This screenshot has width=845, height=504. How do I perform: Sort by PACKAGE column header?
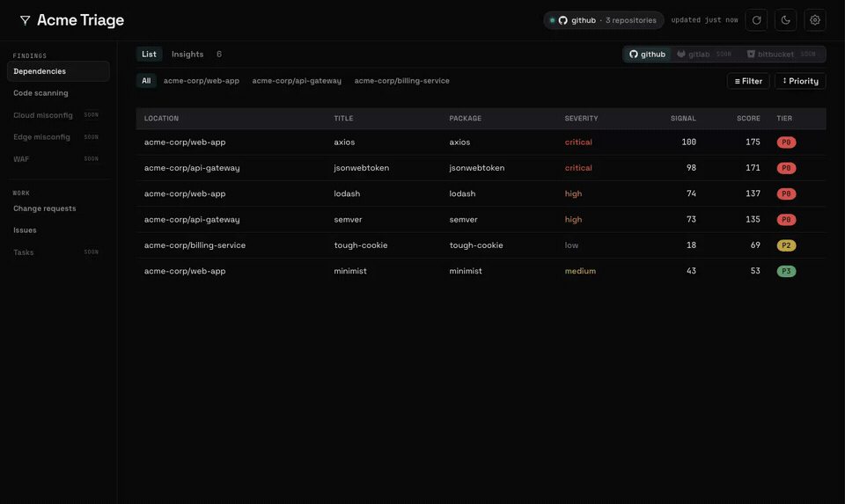click(x=465, y=119)
